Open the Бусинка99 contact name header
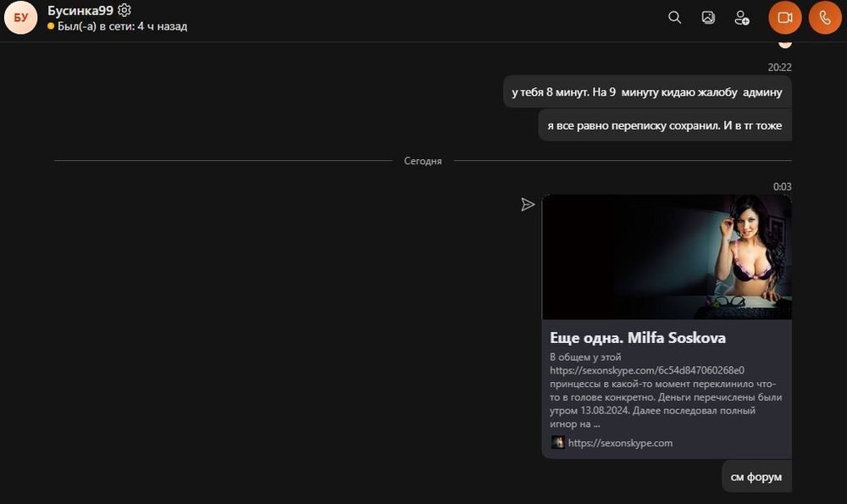 80,10
